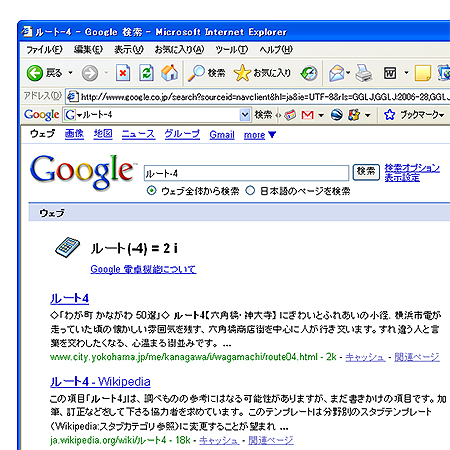Open the Edit (編集) menu
Viewport: 450px width, 450px height.
(x=88, y=50)
